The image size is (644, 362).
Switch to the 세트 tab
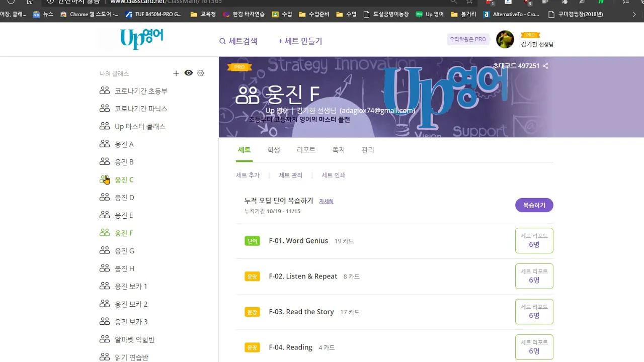coord(244,150)
